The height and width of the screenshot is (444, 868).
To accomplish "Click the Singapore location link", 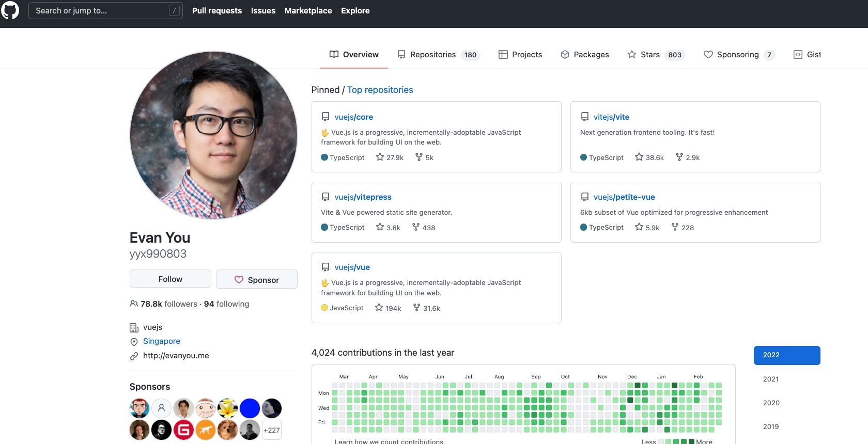I will [x=162, y=341].
